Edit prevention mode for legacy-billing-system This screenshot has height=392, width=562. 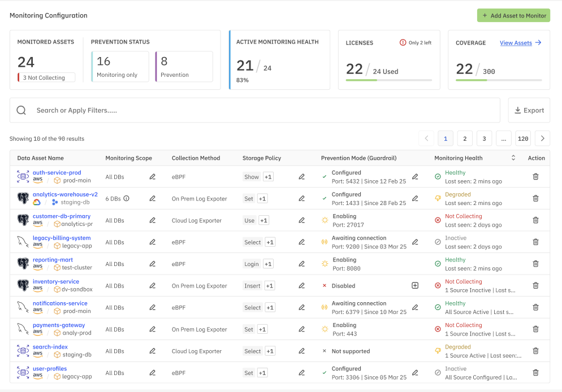pyautogui.click(x=415, y=242)
